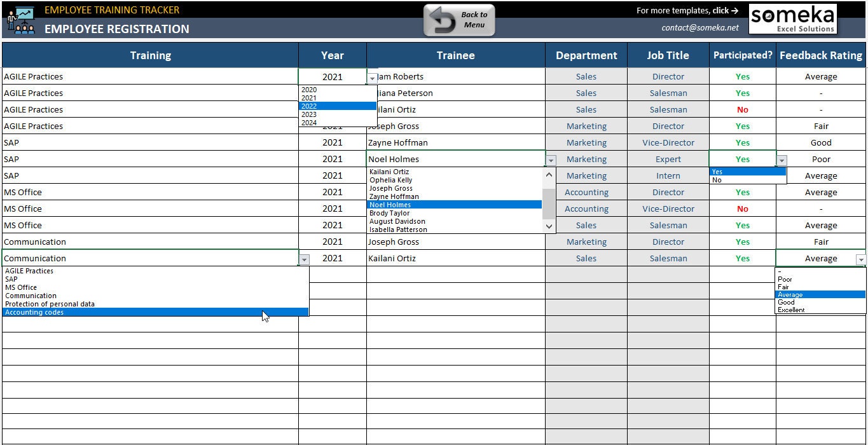Click the Back to Menu button
The image size is (868, 445).
tap(459, 20)
